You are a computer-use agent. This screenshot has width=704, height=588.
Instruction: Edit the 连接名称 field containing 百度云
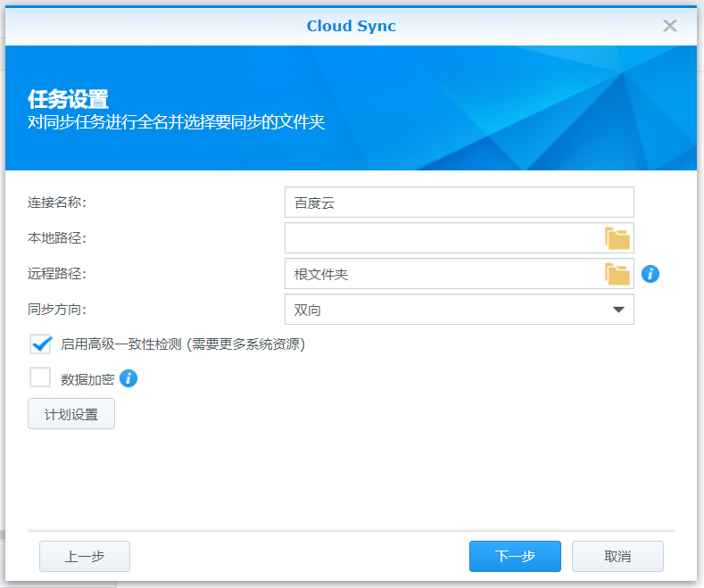coord(460,203)
